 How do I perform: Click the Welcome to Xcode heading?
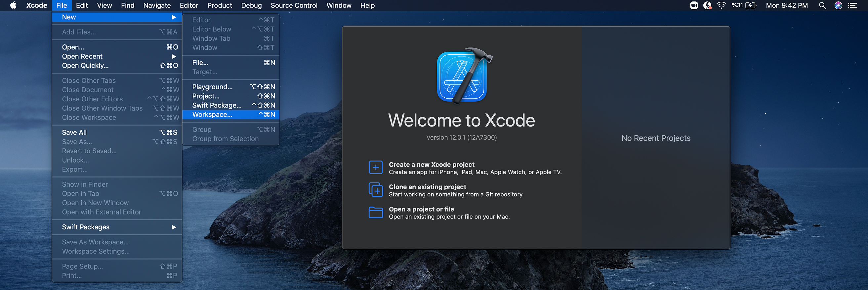[x=462, y=121]
